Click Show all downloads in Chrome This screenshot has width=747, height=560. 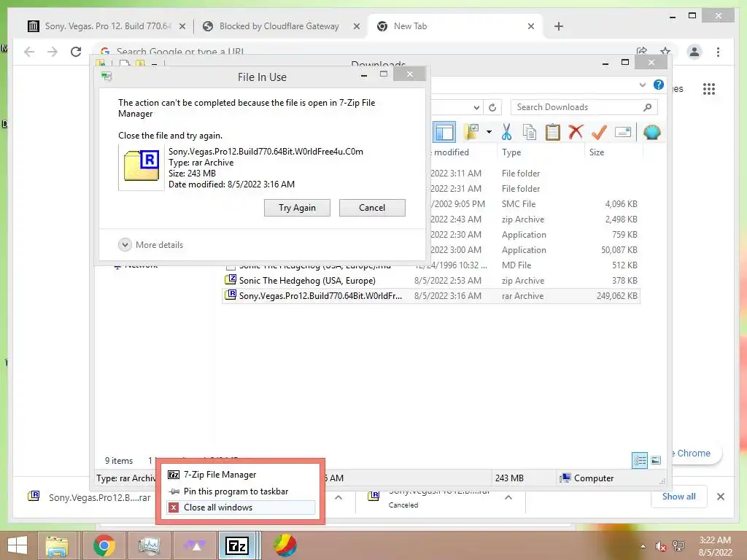coord(679,497)
